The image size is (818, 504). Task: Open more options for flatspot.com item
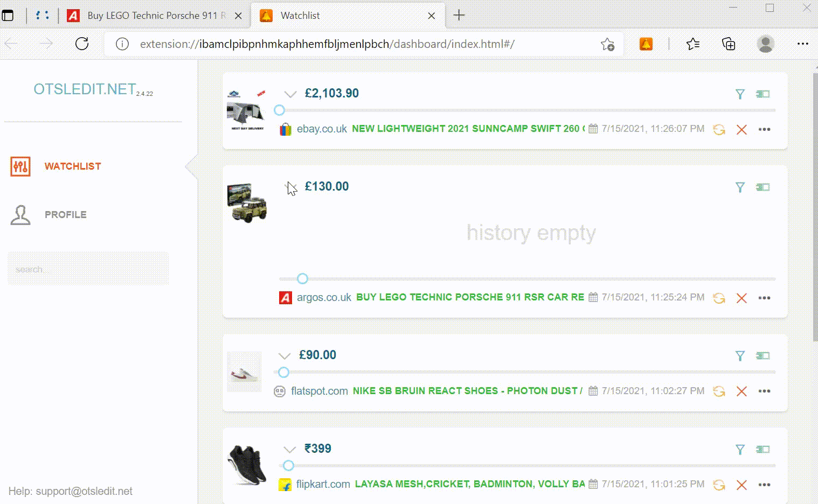(x=764, y=391)
